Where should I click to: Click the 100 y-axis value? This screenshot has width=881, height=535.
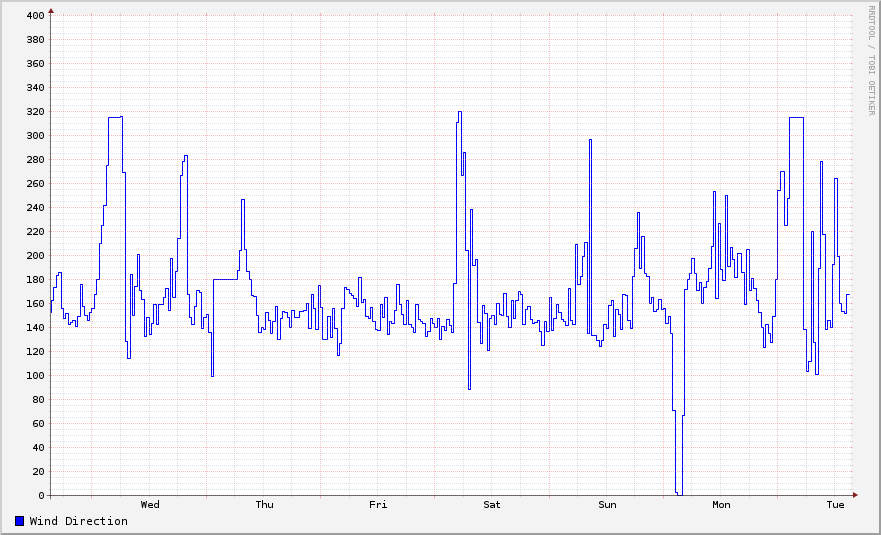tap(35, 375)
